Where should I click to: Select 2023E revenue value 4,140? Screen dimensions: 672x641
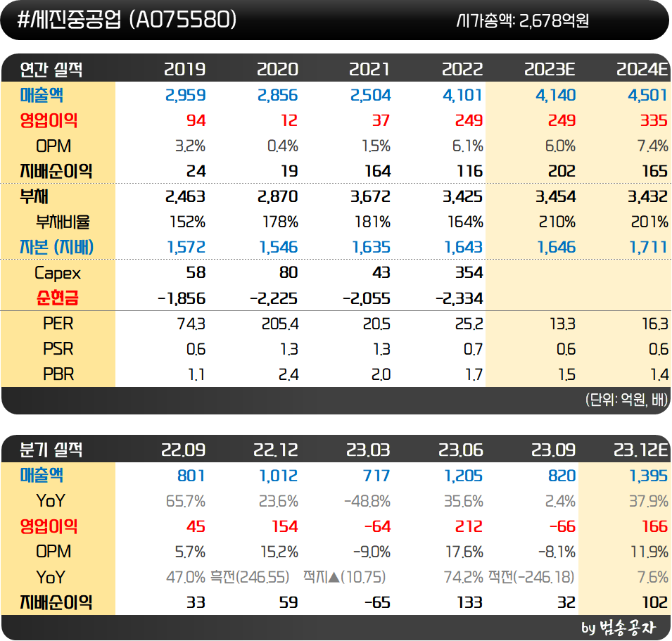pyautogui.click(x=556, y=95)
